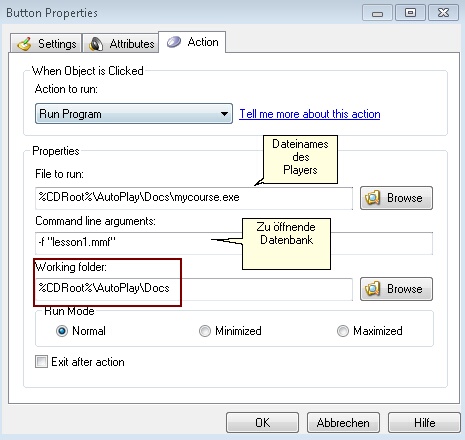Select the Maximized run mode
The width and height of the screenshot is (465, 440).
tap(343, 331)
